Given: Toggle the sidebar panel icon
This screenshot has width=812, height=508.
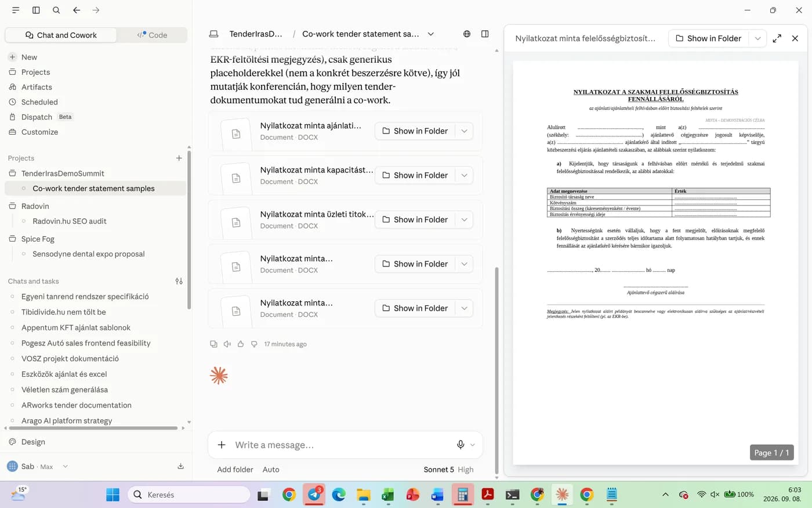Looking at the screenshot, I should pyautogui.click(x=36, y=10).
